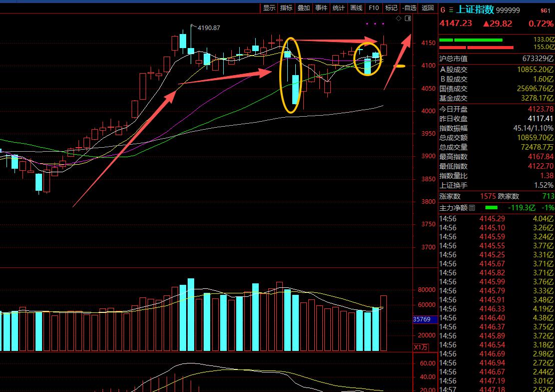
Task: Click the 4000 price axis label
Action: [x=428, y=111]
